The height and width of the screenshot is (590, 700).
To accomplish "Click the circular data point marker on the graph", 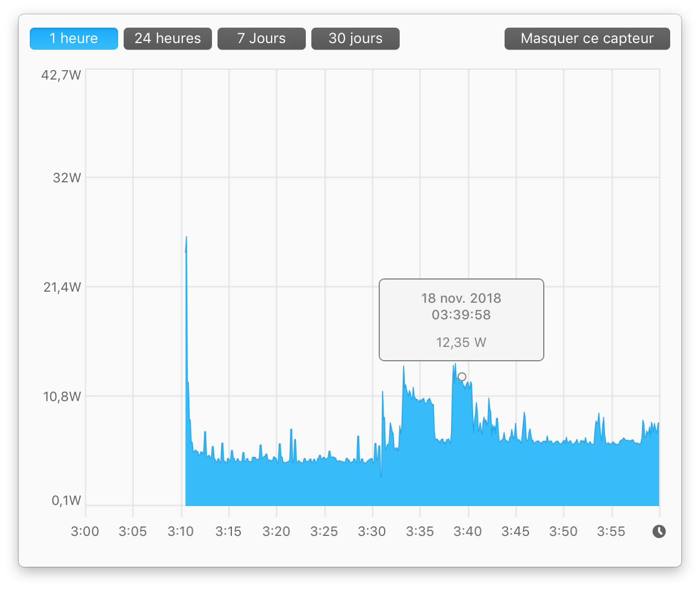I will click(x=462, y=376).
